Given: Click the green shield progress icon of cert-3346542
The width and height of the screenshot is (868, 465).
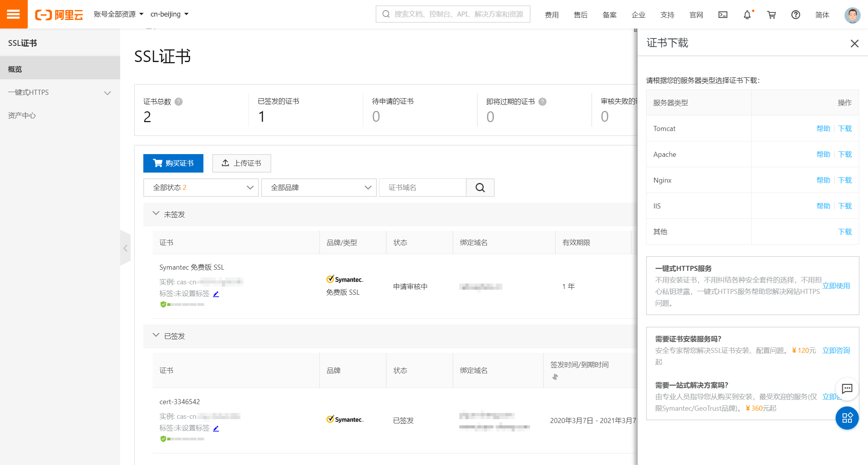Looking at the screenshot, I should point(163,439).
